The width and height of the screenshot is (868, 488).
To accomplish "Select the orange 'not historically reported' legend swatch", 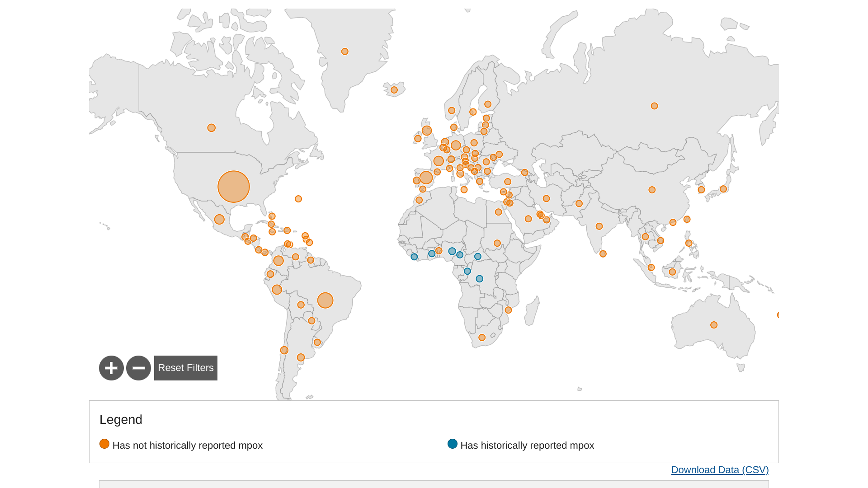I will [104, 444].
